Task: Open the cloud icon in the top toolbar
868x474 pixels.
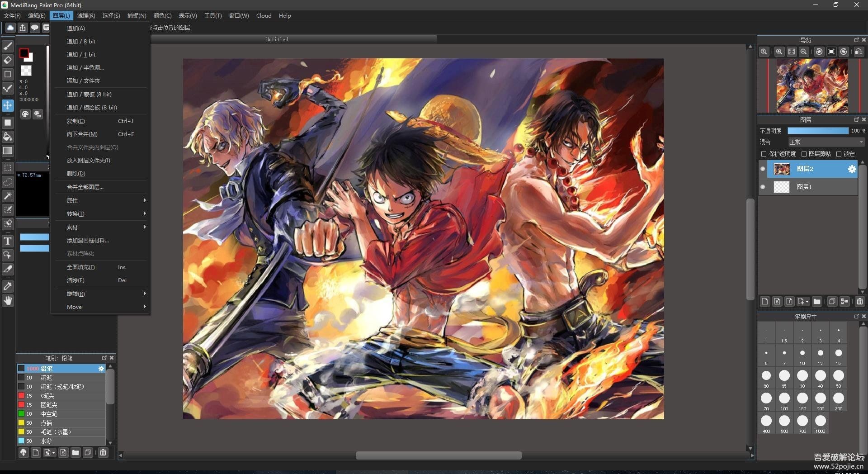Action: pos(10,28)
